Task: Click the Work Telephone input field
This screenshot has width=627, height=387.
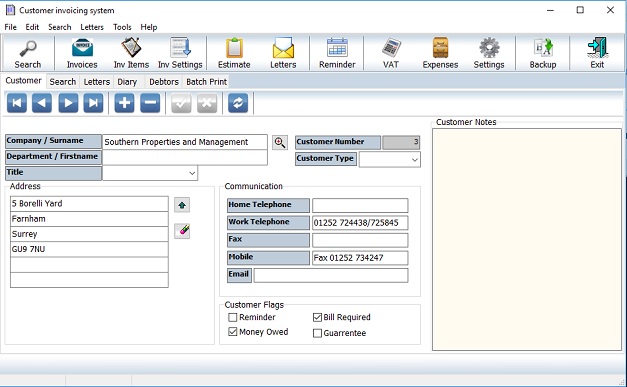Action: point(360,223)
